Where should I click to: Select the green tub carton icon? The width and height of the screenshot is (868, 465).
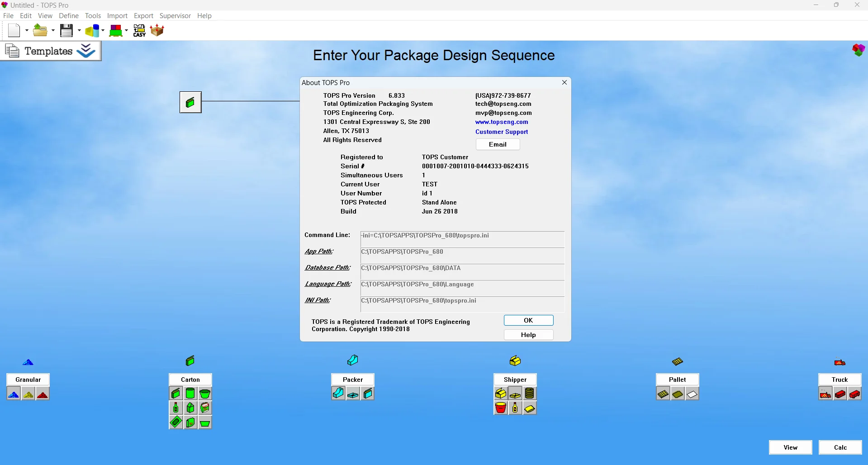[205, 394]
